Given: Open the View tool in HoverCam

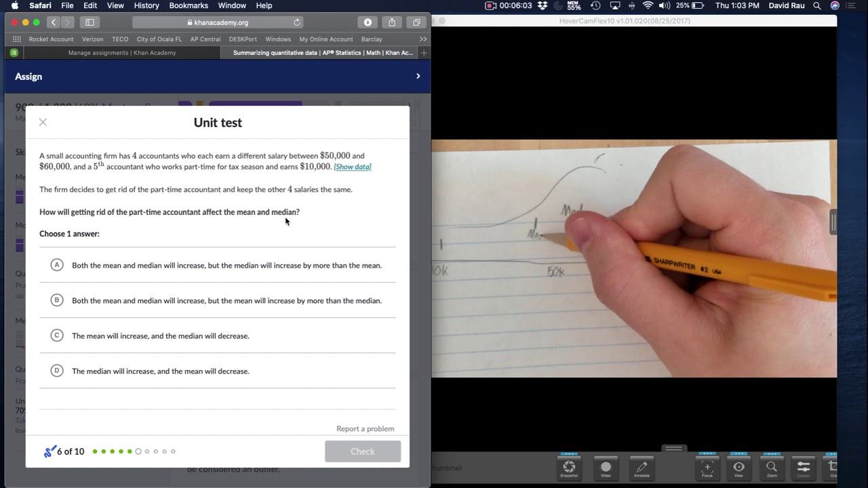Looking at the screenshot, I should click(x=739, y=467).
